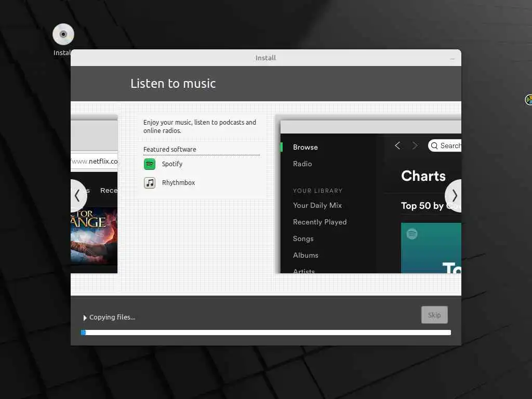Click the Enjoy your music description text
The width and height of the screenshot is (532, 399).
coord(199,126)
